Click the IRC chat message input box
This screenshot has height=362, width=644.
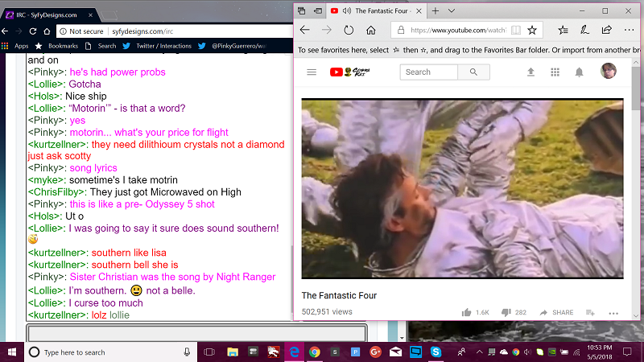click(196, 333)
